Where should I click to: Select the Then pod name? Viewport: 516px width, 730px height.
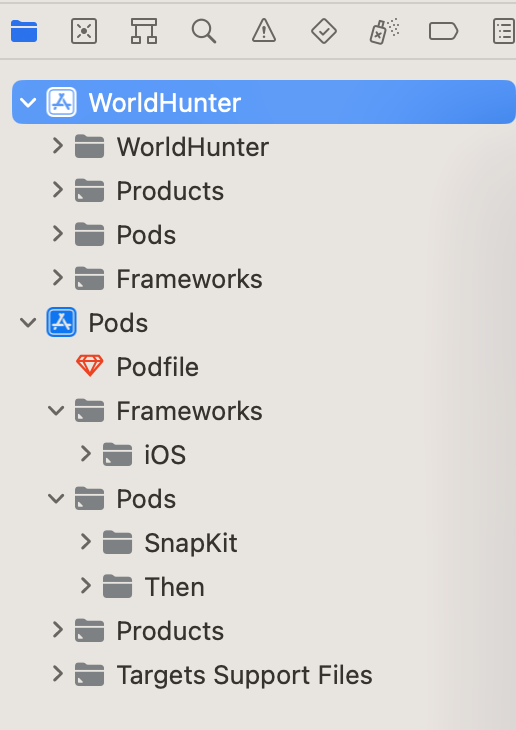175,587
